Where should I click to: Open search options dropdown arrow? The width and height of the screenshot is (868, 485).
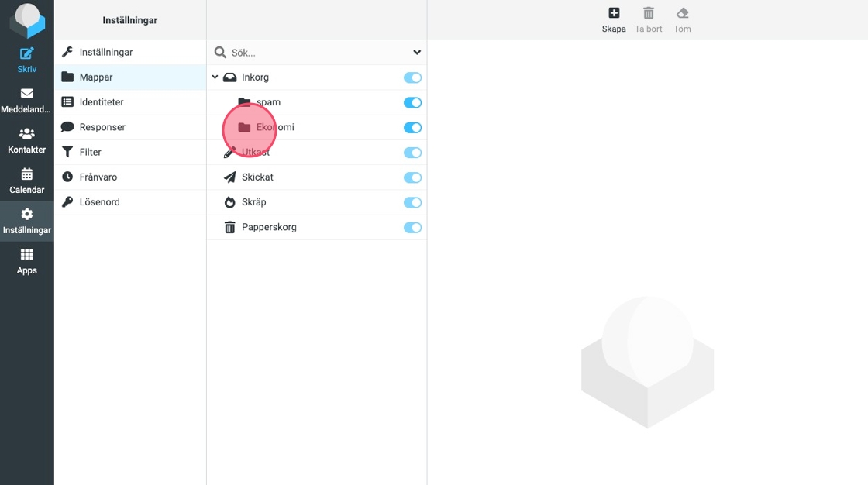[417, 53]
